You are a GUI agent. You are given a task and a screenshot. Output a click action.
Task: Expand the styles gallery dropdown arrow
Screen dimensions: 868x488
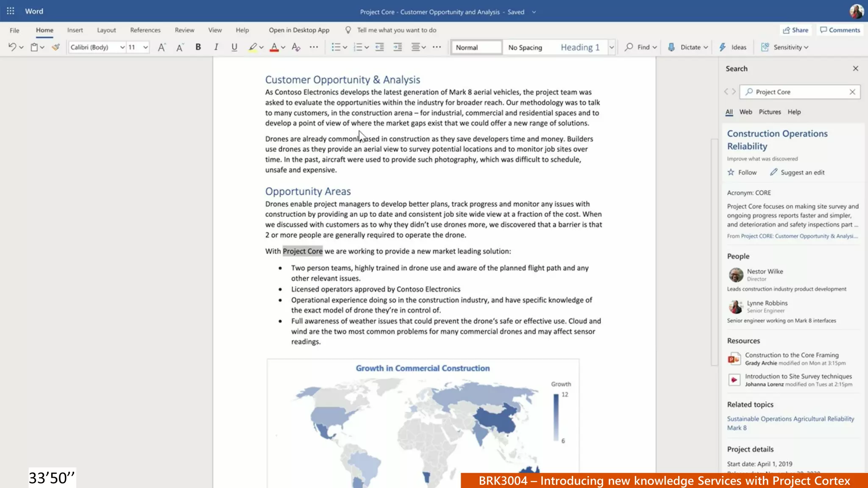point(612,47)
